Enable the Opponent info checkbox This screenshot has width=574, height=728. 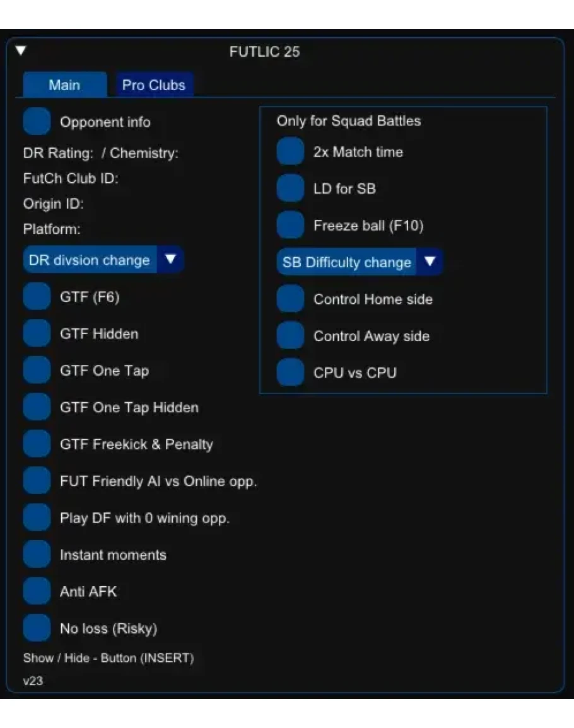[x=37, y=122]
